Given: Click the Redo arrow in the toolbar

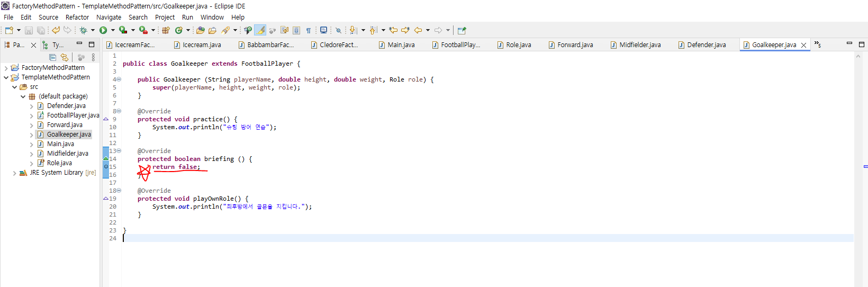Looking at the screenshot, I should pyautogui.click(x=67, y=30).
